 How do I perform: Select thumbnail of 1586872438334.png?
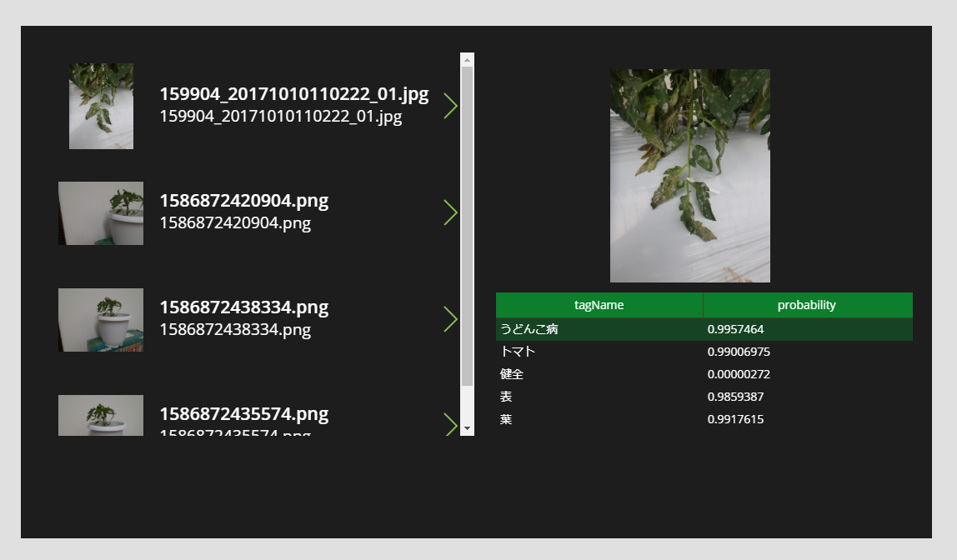coord(101,320)
